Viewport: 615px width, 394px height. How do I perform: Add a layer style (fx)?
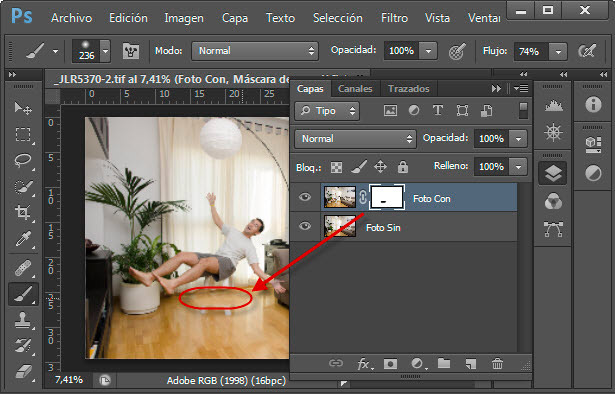click(x=365, y=364)
